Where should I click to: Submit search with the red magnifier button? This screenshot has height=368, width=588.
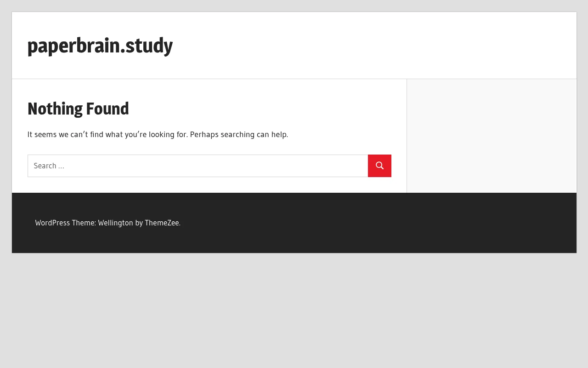click(379, 166)
